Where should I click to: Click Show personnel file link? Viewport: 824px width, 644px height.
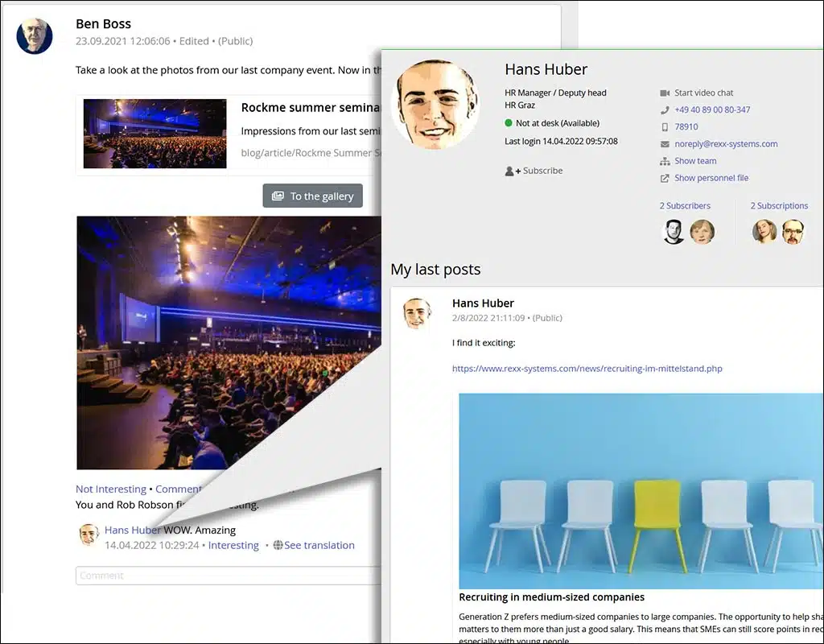[711, 178]
